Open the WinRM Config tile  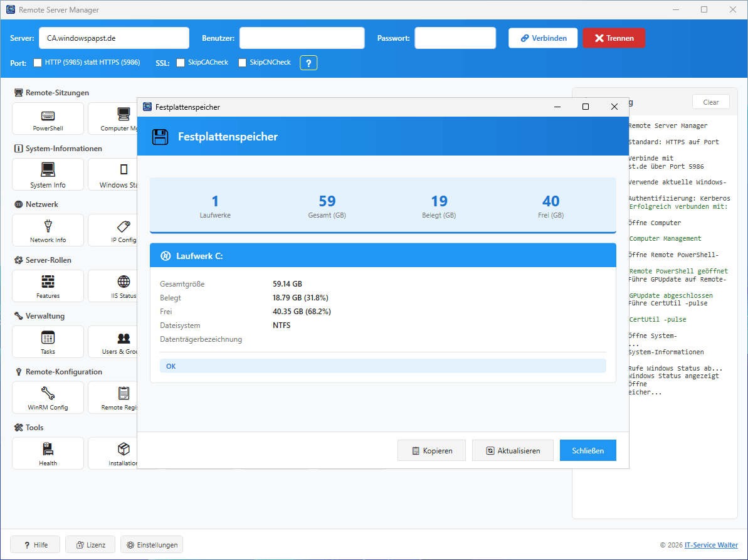[48, 398]
